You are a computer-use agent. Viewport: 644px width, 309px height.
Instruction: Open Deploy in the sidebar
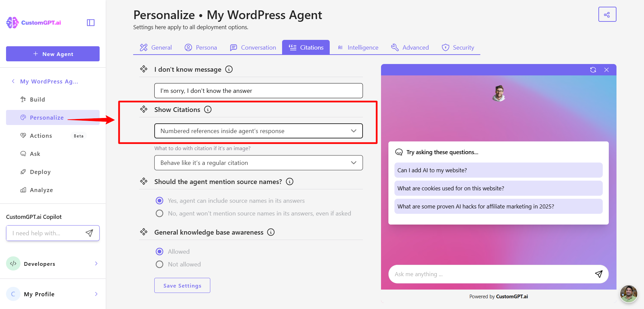click(x=53, y=172)
